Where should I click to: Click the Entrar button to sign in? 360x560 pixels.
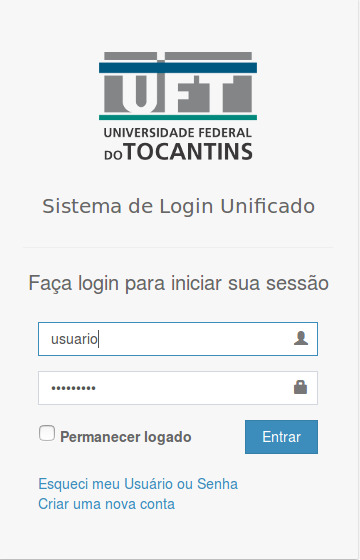click(281, 437)
